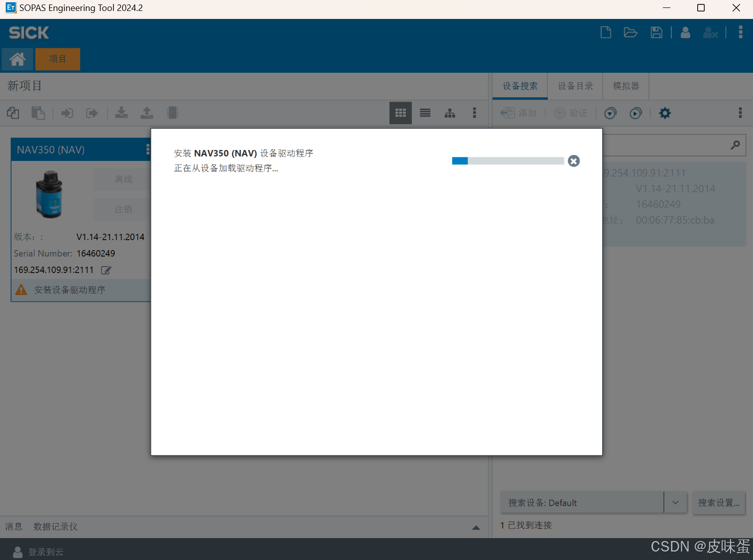The image size is (753, 560).
Task: Click the download parameters from device icon
Action: [122, 113]
